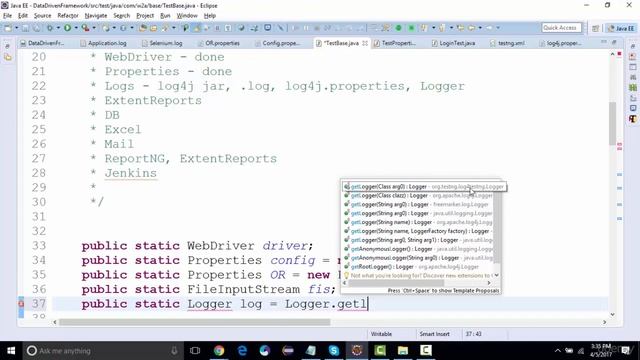Screen dimensions: 640x360
Task: Click the Open Type toolbar icon
Action: coord(142,28)
